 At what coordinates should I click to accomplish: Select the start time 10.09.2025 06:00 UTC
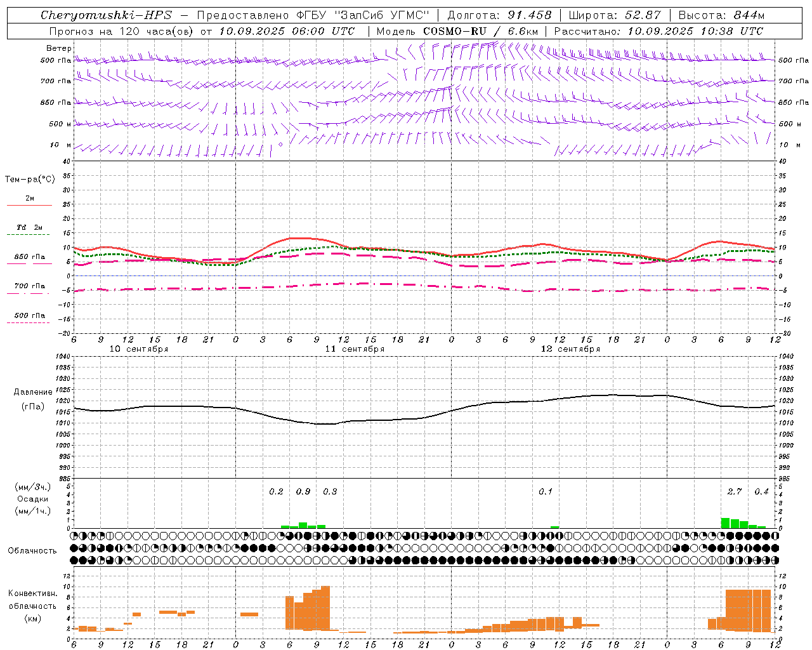[x=287, y=31]
